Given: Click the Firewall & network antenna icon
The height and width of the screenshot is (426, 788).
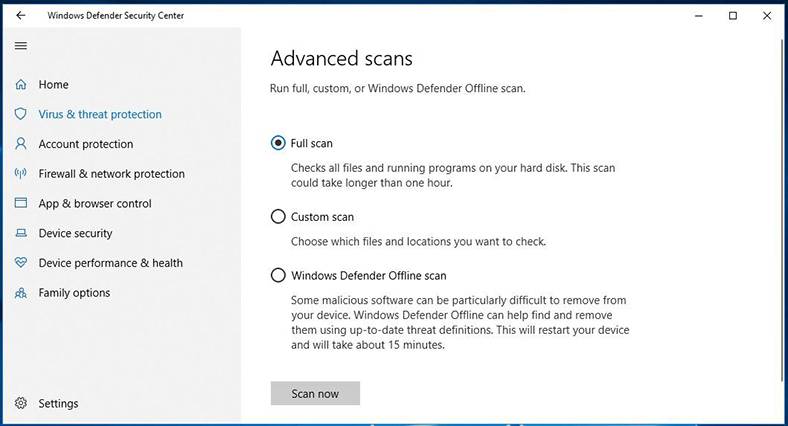Looking at the screenshot, I should coord(21,174).
